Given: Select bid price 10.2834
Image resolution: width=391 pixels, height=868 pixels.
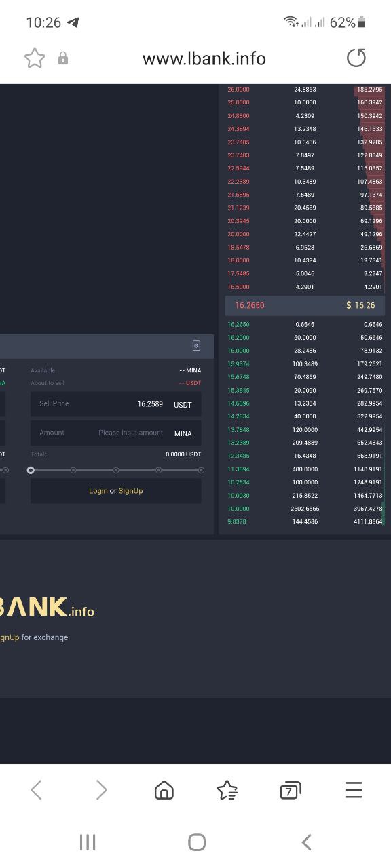Looking at the screenshot, I should pyautogui.click(x=238, y=482).
